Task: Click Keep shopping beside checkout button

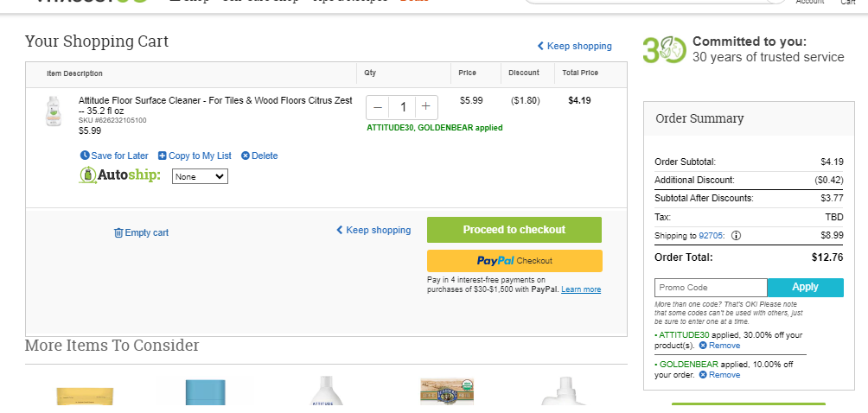Action: tap(373, 230)
